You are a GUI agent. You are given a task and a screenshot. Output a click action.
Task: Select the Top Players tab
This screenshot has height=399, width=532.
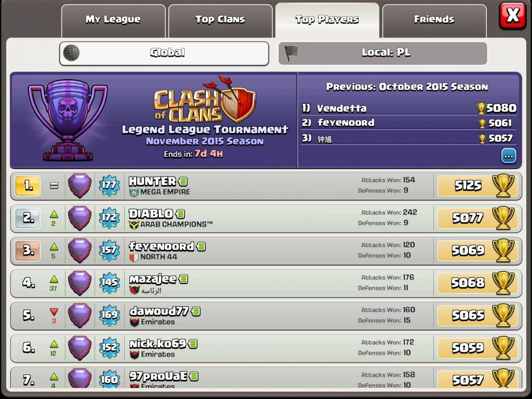click(x=327, y=20)
